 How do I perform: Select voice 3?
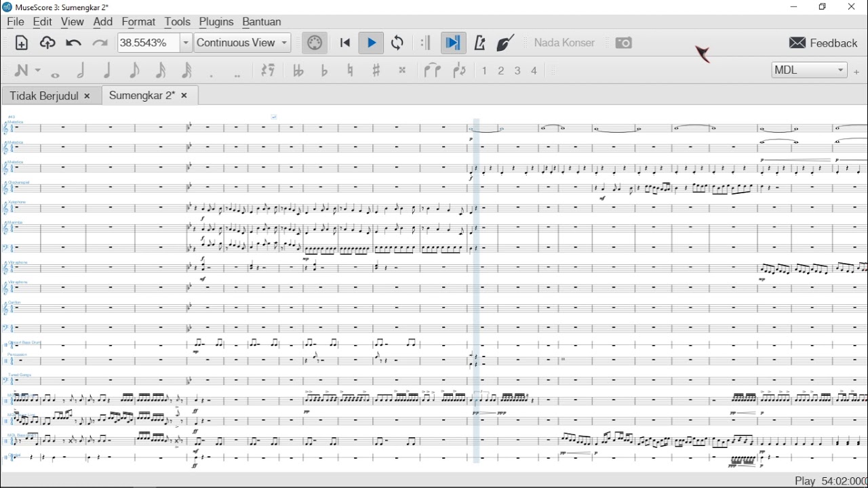pos(518,70)
